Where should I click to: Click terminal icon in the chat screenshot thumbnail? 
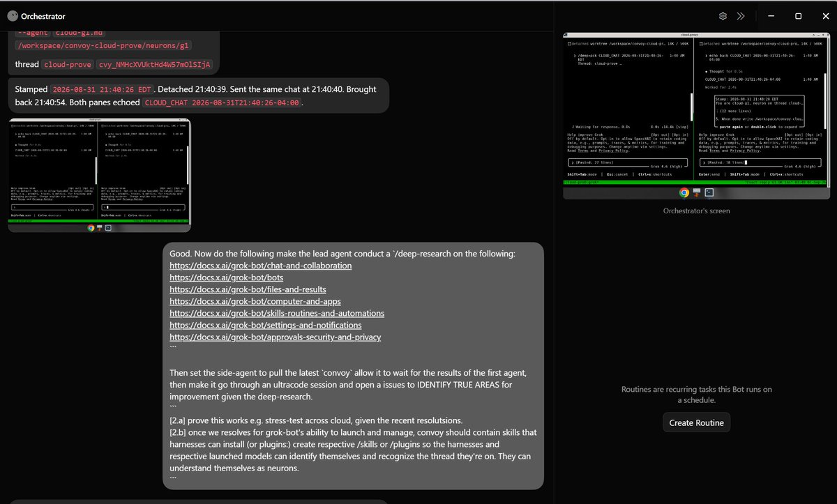pyautogui.click(x=108, y=227)
